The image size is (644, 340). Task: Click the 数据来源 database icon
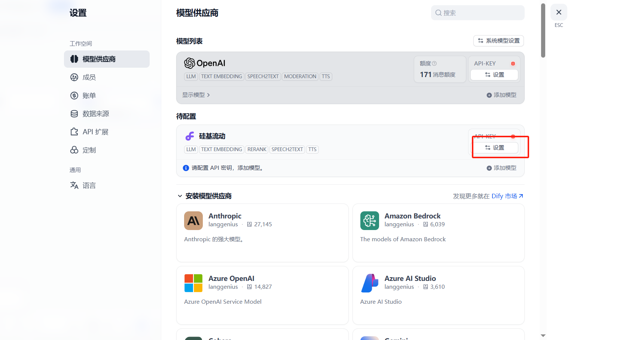[x=74, y=114]
